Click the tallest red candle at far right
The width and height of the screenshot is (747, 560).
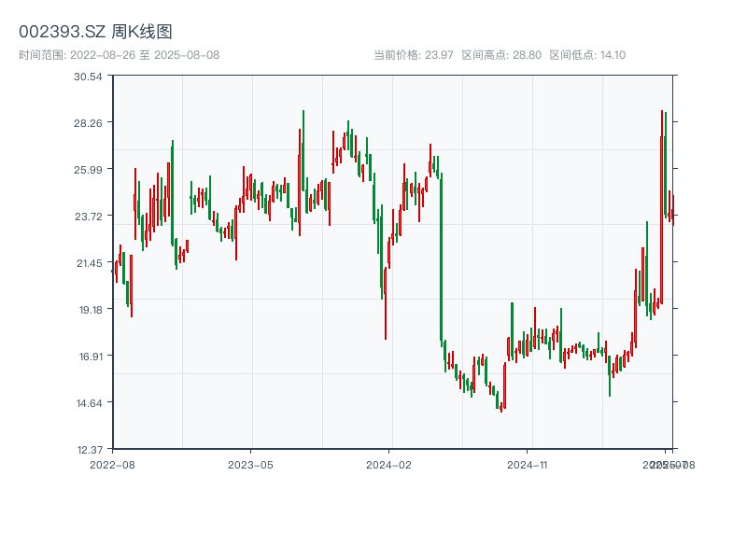pos(661,205)
